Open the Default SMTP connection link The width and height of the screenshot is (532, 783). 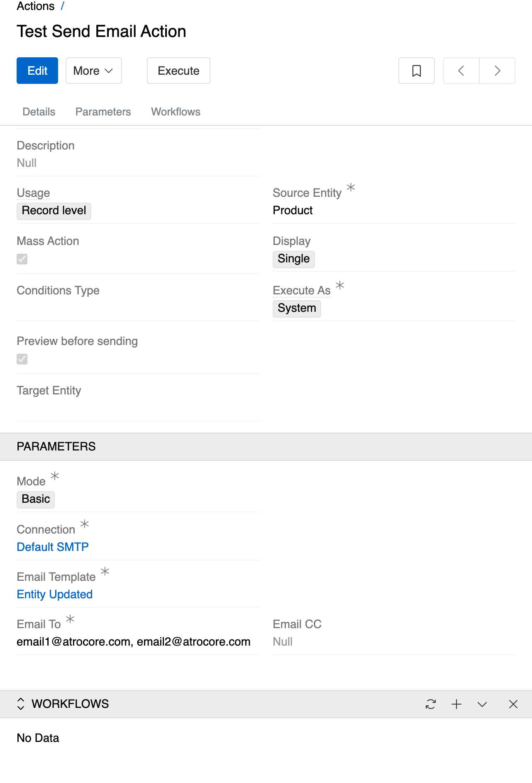coord(52,547)
